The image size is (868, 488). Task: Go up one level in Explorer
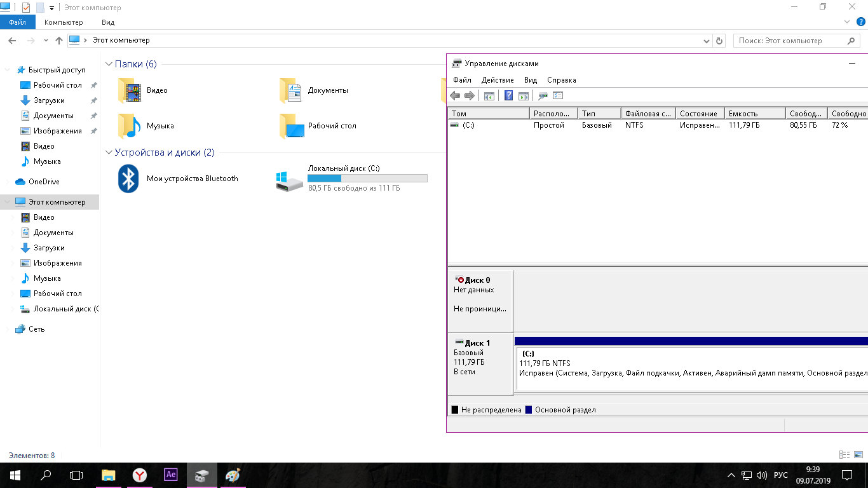click(59, 41)
